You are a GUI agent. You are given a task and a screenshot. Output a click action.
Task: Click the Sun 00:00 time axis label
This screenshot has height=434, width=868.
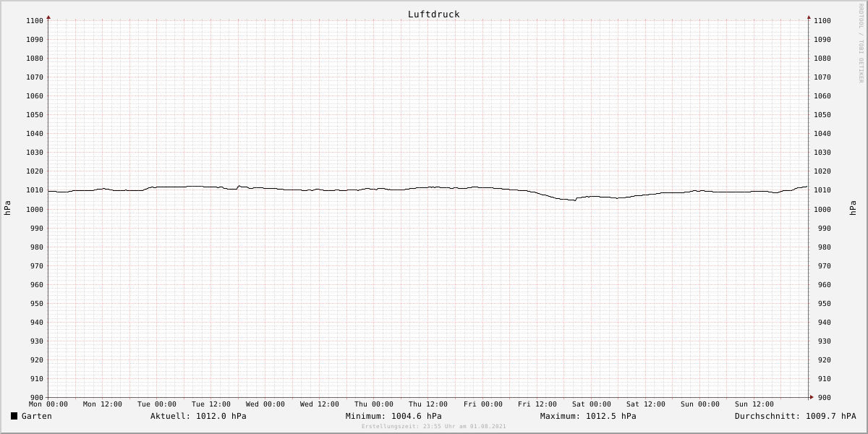click(x=700, y=404)
